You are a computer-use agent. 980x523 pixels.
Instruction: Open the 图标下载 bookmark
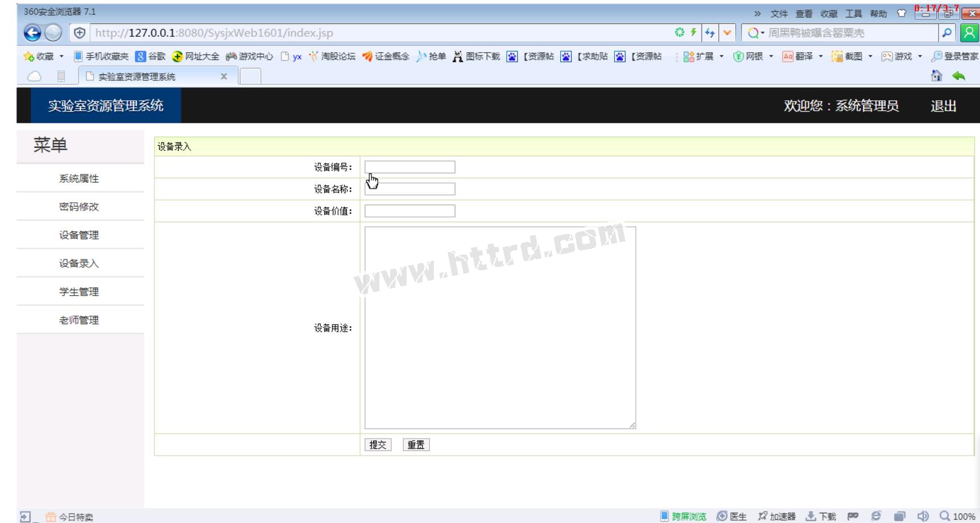476,56
